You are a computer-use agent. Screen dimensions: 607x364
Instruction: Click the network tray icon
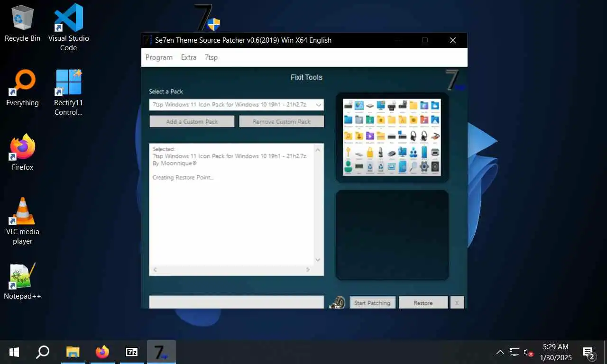[515, 352]
